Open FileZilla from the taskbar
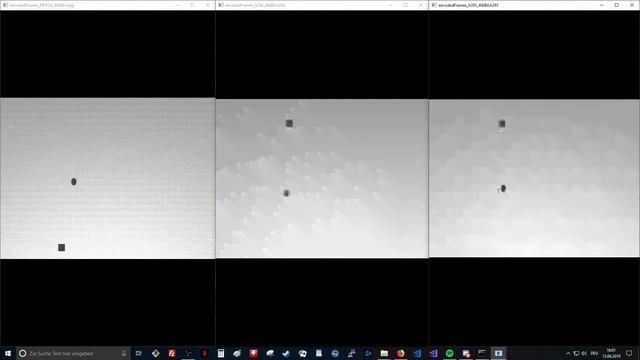 click(172, 353)
